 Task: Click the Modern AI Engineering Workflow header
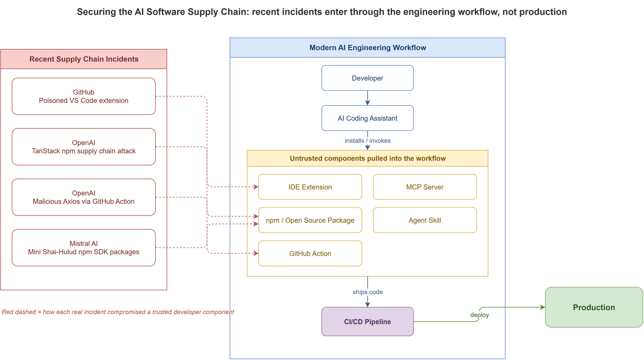tap(367, 48)
